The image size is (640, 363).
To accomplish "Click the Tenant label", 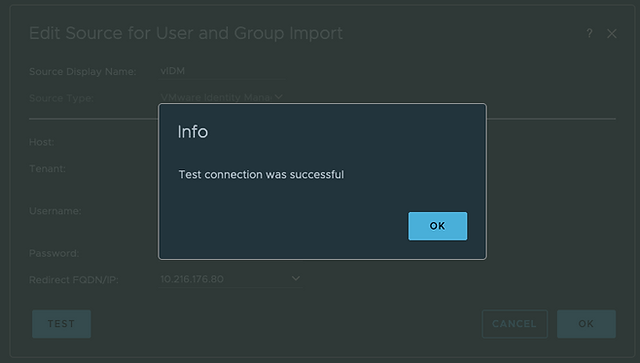I will [x=47, y=169].
